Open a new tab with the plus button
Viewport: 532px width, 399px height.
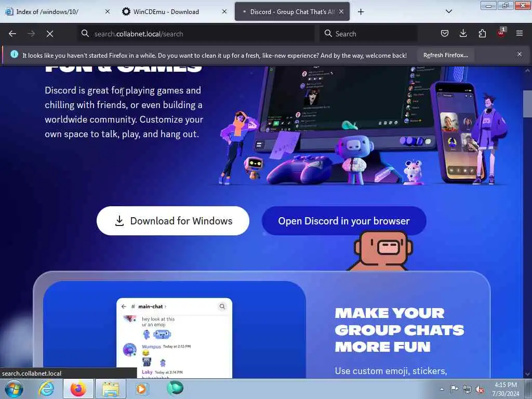(x=361, y=12)
